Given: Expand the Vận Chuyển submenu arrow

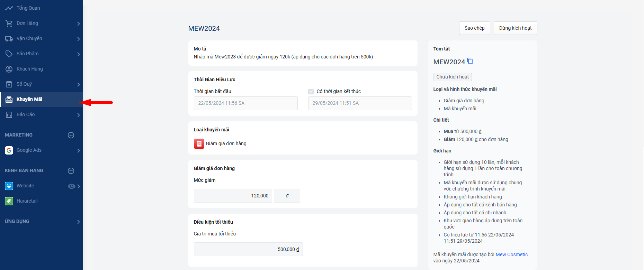Looking at the screenshot, I should [79, 39].
